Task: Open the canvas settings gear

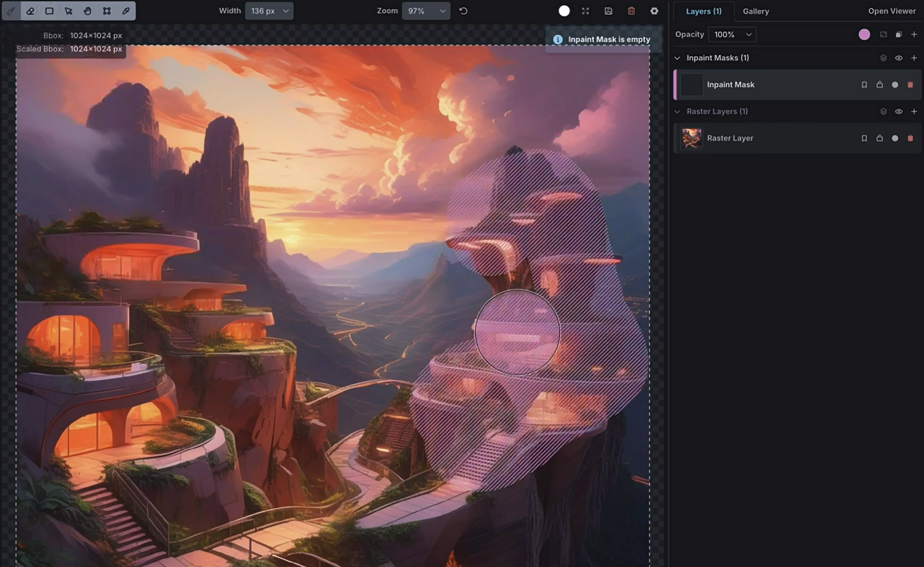Action: pos(654,11)
